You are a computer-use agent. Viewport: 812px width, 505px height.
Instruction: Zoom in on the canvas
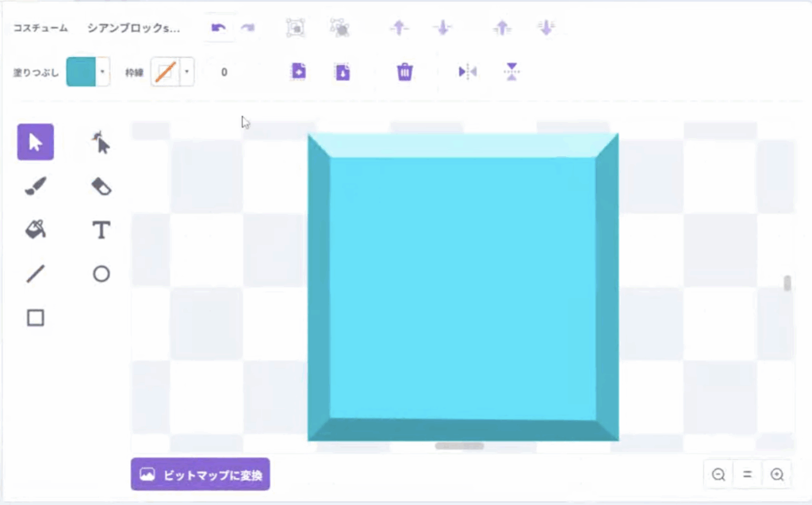(777, 475)
